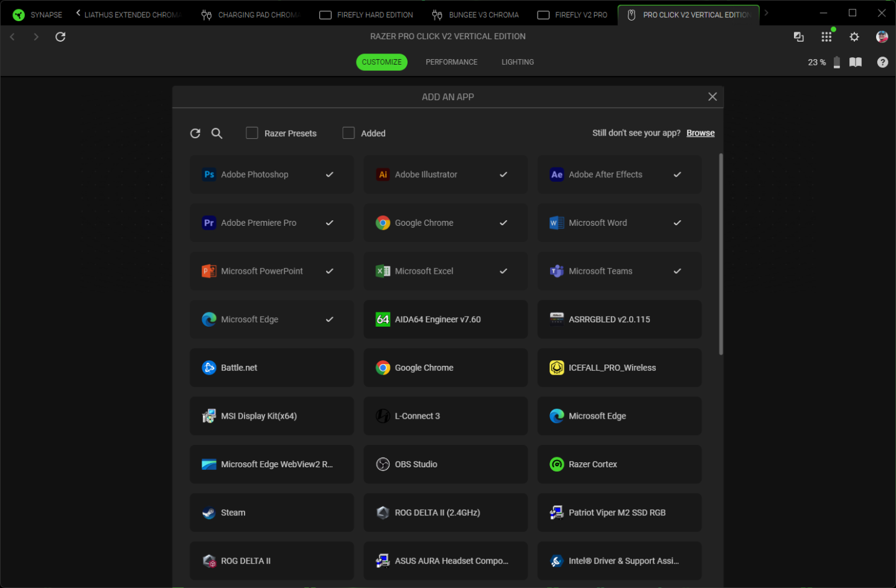Click the Microsoft Word icon
This screenshot has width=896, height=588.
pos(557,223)
